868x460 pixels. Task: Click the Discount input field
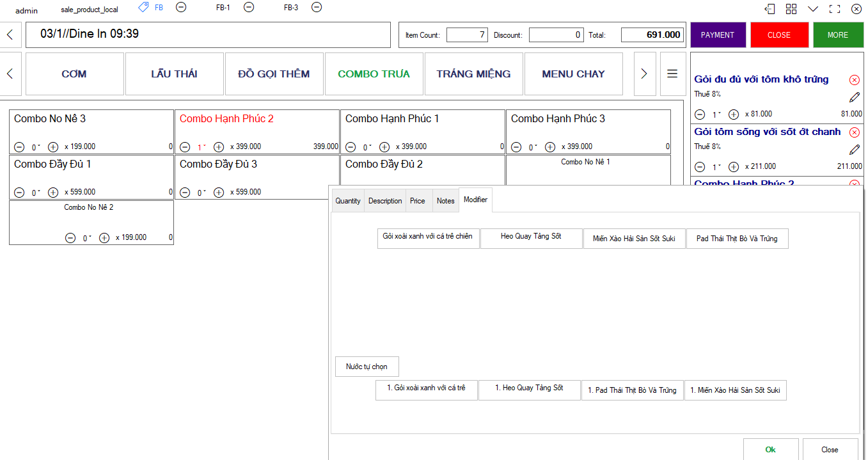point(556,35)
